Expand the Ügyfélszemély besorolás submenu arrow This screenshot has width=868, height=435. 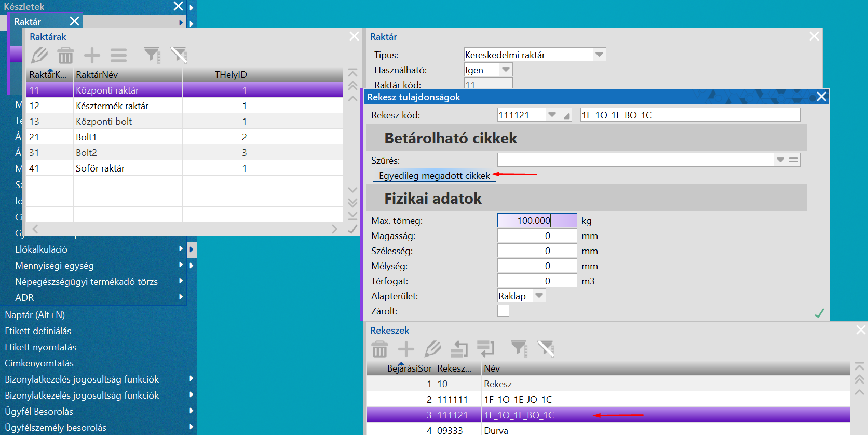click(x=192, y=427)
